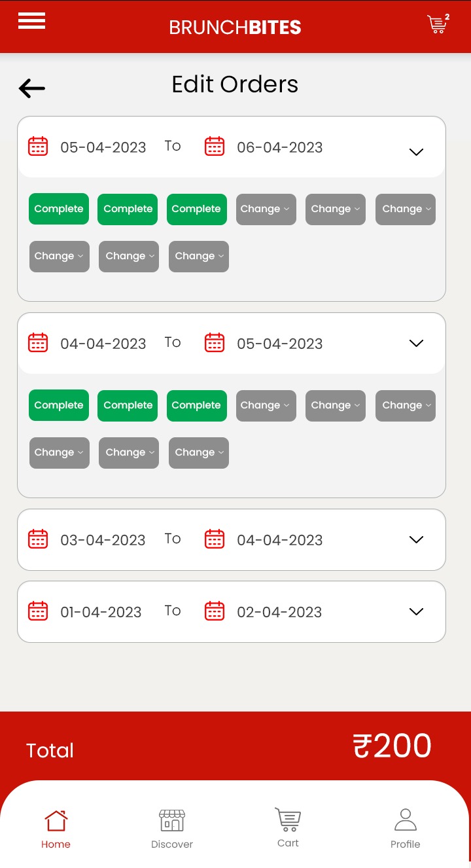This screenshot has width=471, height=868.
Task: Collapse the 05-04-2023 to 06-04-2023 order
Action: point(416,152)
